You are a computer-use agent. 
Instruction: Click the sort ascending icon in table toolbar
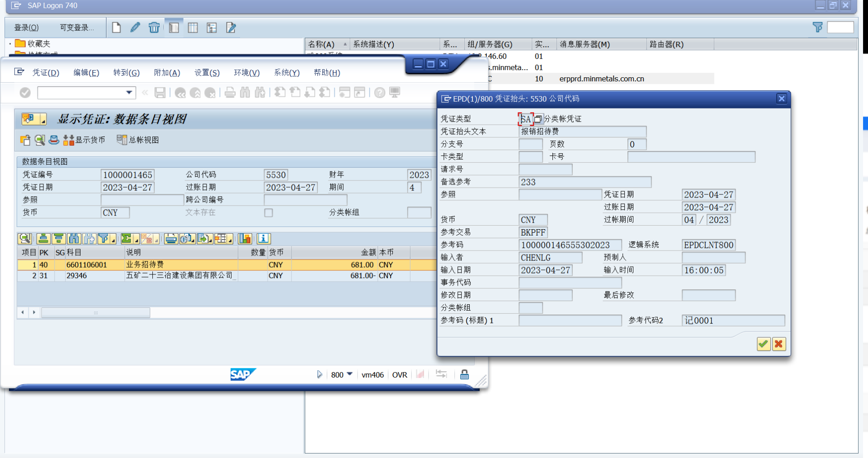pos(43,239)
